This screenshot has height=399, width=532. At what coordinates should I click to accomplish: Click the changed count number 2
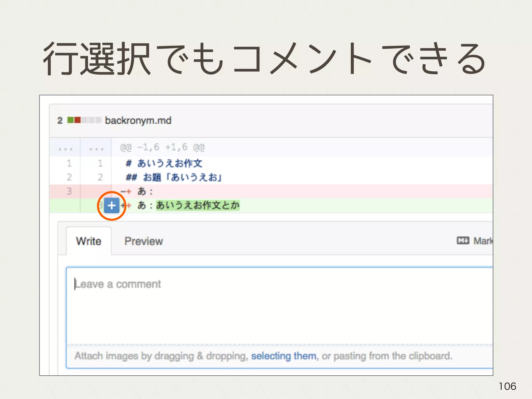pos(60,121)
